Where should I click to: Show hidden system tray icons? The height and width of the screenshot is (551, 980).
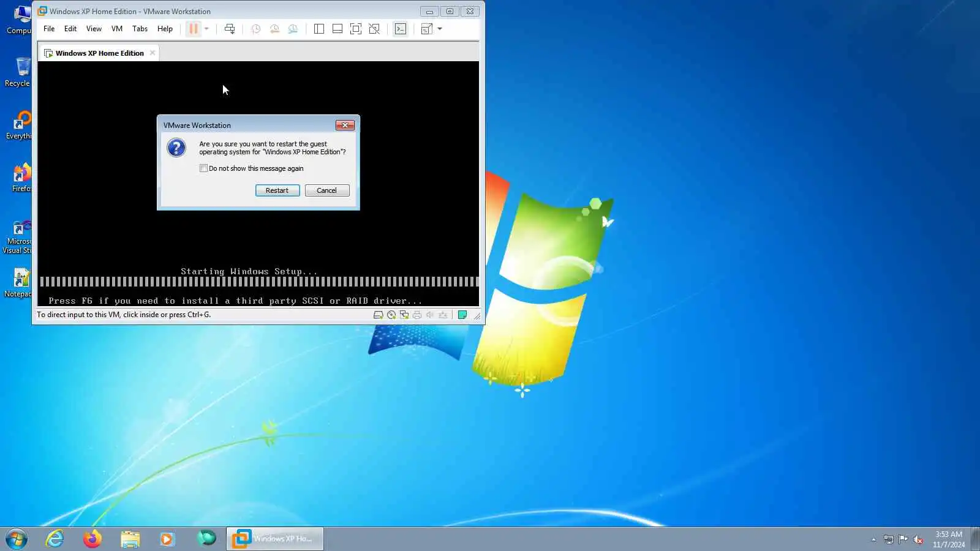(874, 539)
